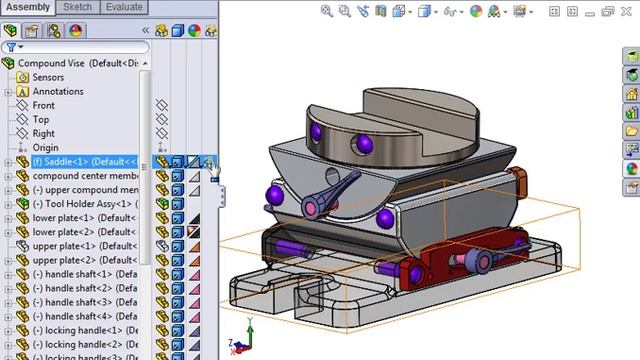Toggle visibility of compound center member
Image resolution: width=640 pixels, height=360 pixels.
click(x=162, y=176)
